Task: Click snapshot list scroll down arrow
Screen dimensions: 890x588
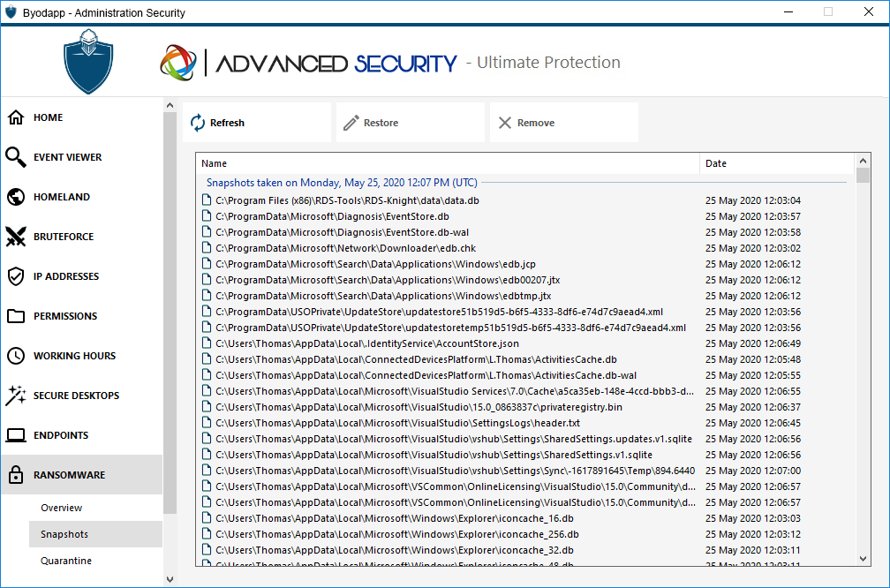Action: [863, 559]
